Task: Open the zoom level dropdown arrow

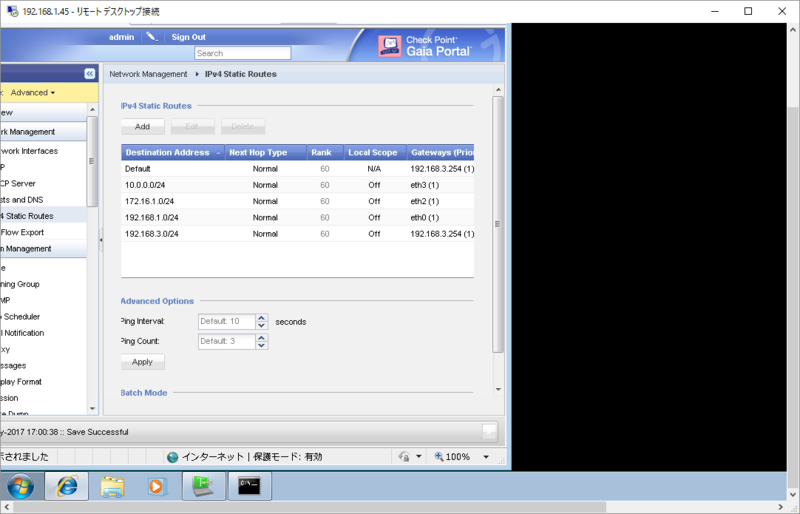Action: pos(486,457)
